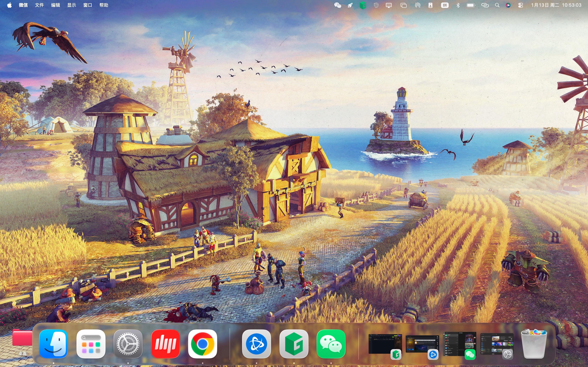Expand the battery status menu
This screenshot has height=367, width=588.
(471, 5)
